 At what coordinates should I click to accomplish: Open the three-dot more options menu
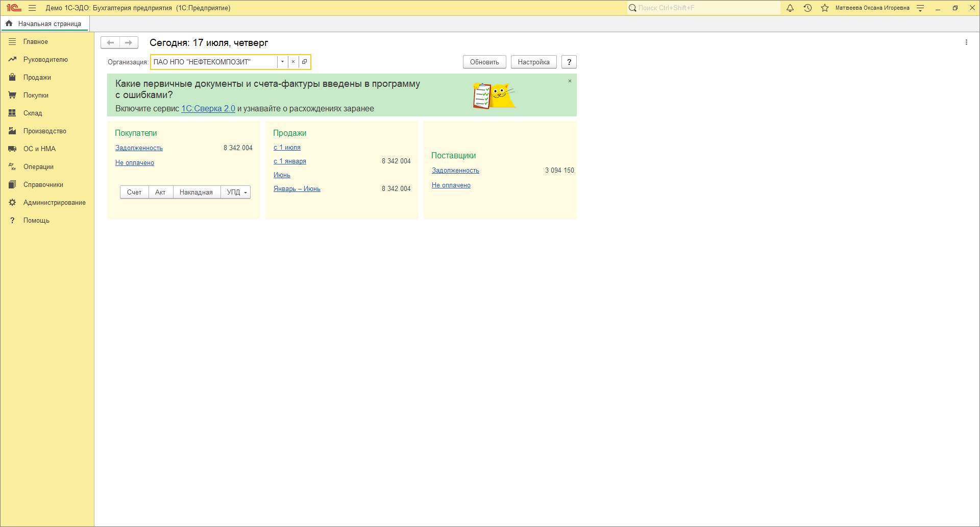[x=966, y=42]
